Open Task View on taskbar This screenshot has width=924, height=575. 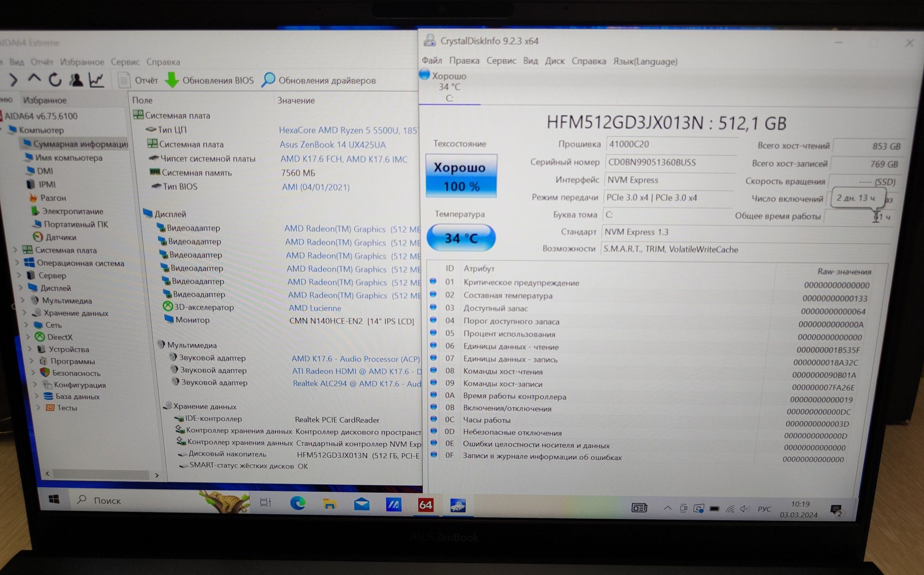(x=266, y=502)
